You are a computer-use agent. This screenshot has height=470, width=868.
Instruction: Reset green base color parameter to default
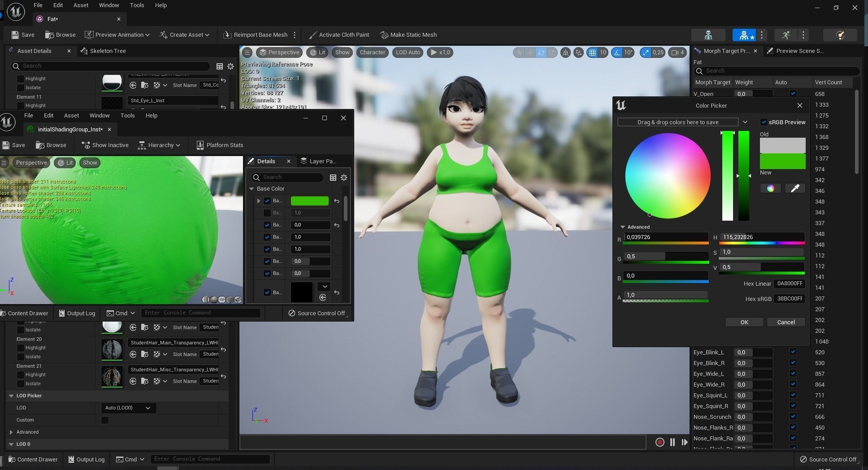click(x=337, y=201)
